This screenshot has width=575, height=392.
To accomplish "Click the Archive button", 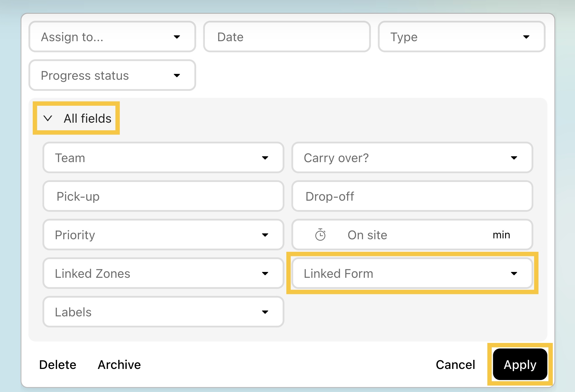I will [119, 365].
